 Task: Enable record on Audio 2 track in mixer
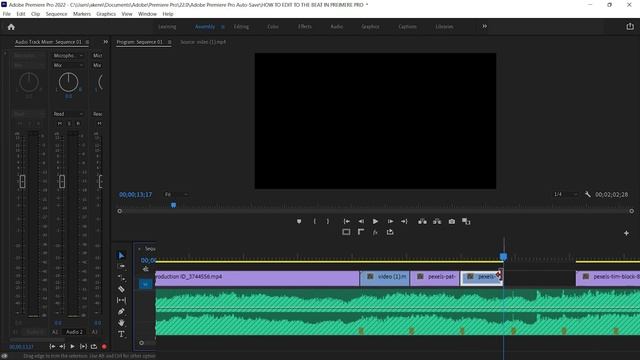click(78, 123)
